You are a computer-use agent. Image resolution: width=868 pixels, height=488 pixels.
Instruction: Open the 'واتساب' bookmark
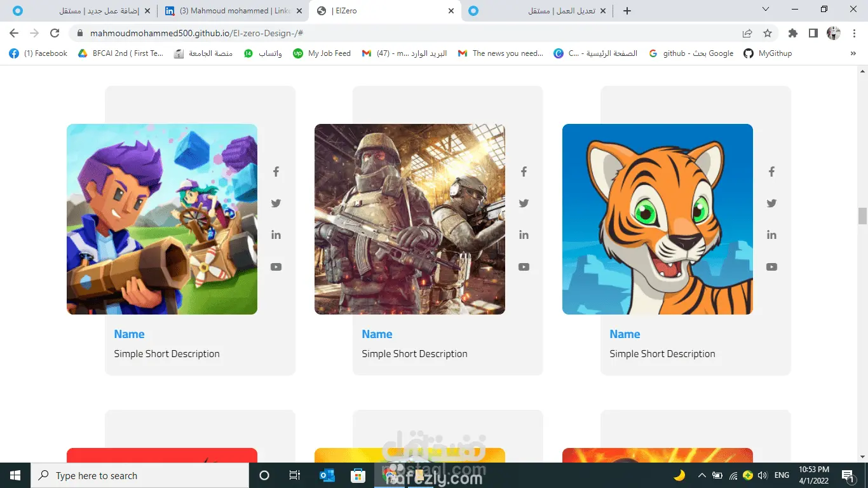(x=263, y=53)
